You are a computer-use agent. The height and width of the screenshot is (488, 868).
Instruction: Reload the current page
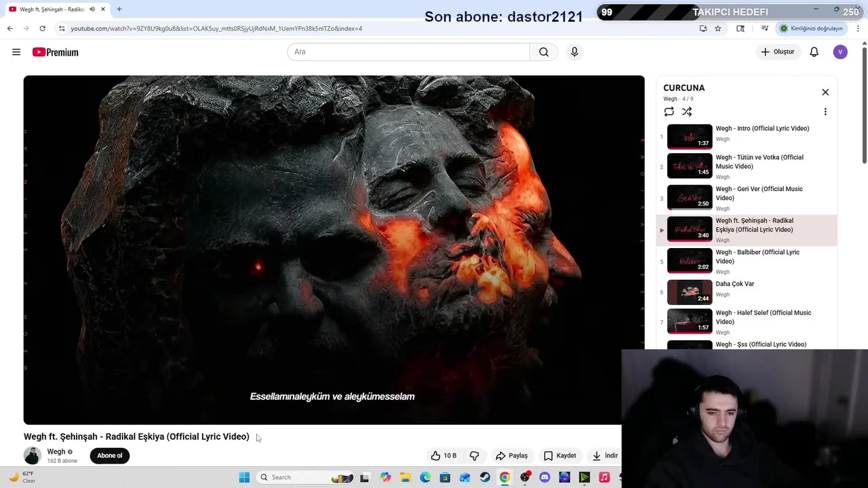[x=42, y=28]
